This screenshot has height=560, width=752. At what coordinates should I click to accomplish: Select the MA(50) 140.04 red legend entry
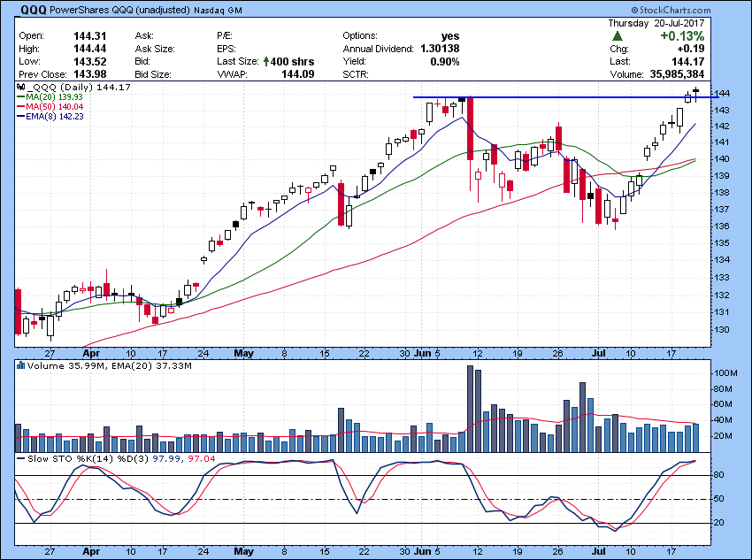pos(50,107)
